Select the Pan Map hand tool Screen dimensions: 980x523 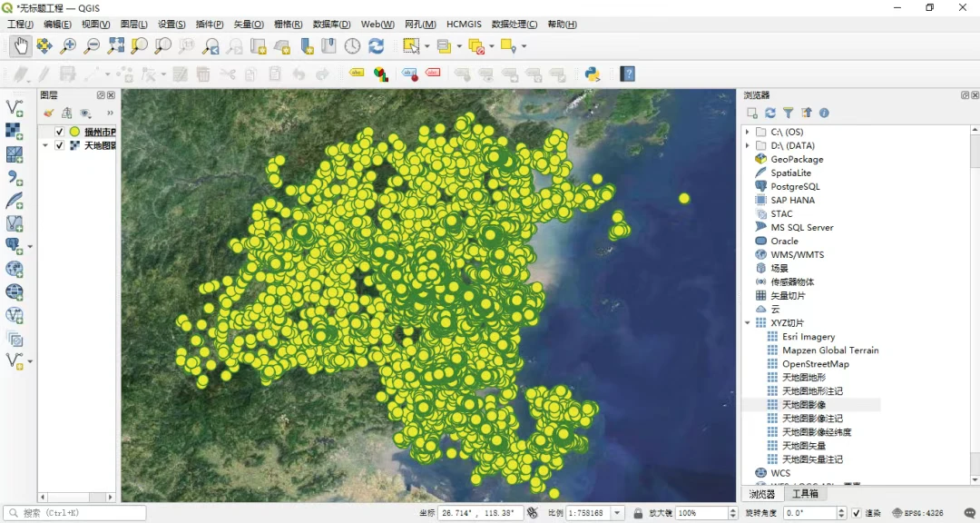[x=20, y=45]
